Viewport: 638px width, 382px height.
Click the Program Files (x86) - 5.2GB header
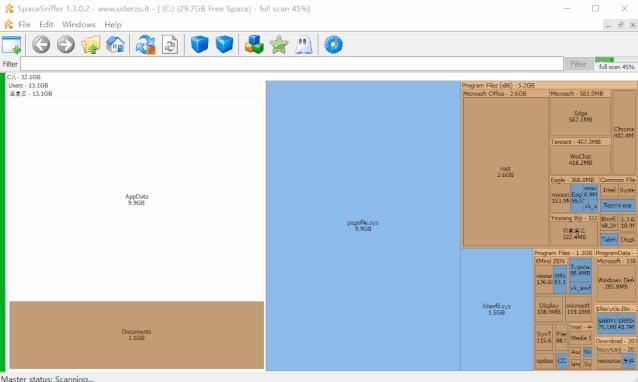click(x=548, y=85)
